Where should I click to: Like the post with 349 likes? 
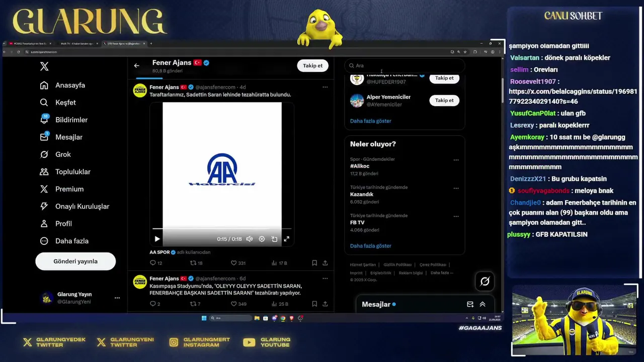[x=238, y=304]
